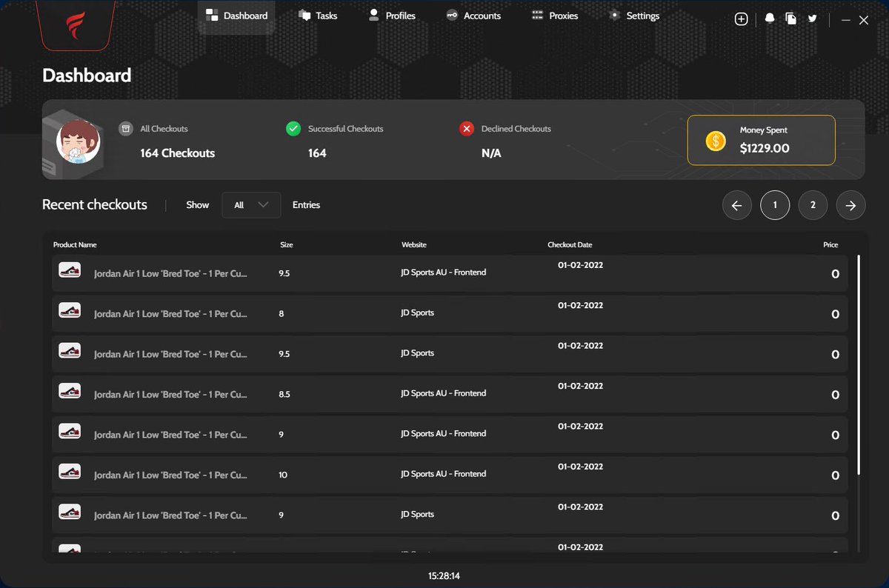
Task: Click the red Declined Checkouts icon
Action: click(467, 129)
